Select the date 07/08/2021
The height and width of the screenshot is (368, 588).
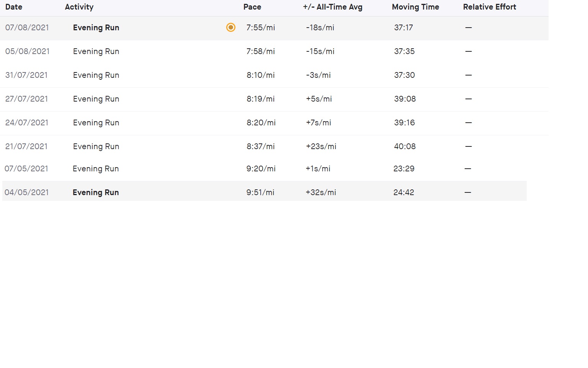[27, 28]
